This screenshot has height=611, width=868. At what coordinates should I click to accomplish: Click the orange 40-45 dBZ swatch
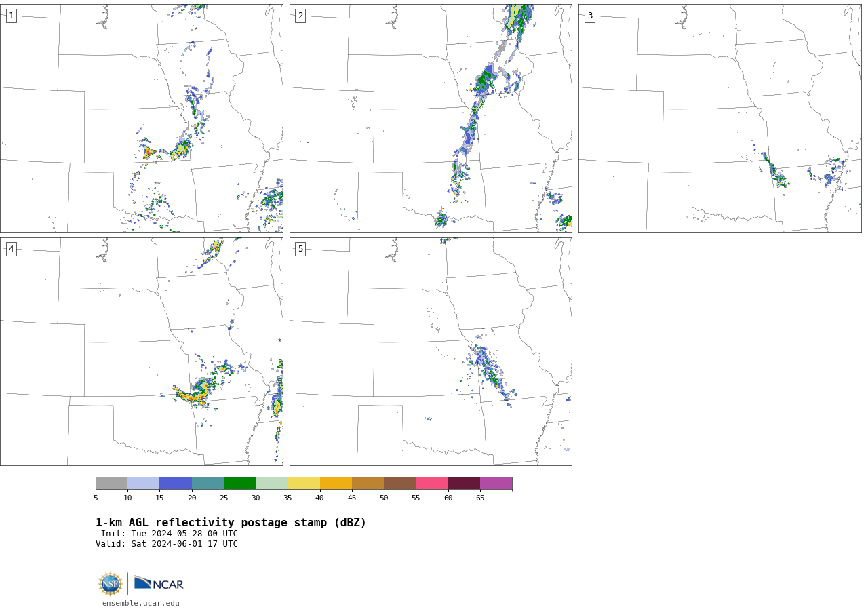[x=336, y=484]
